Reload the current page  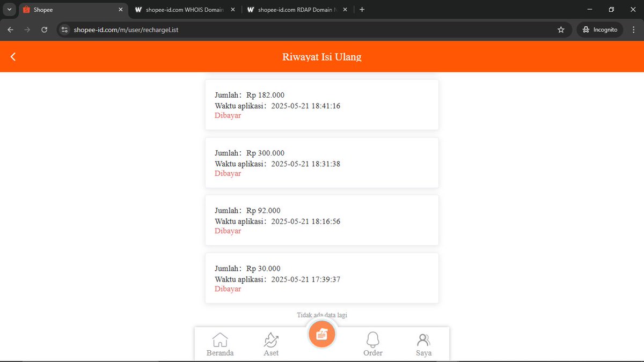tap(45, 30)
